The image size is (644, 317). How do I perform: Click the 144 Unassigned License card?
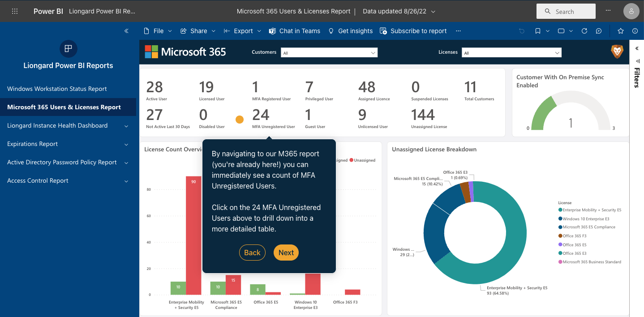[429, 118]
